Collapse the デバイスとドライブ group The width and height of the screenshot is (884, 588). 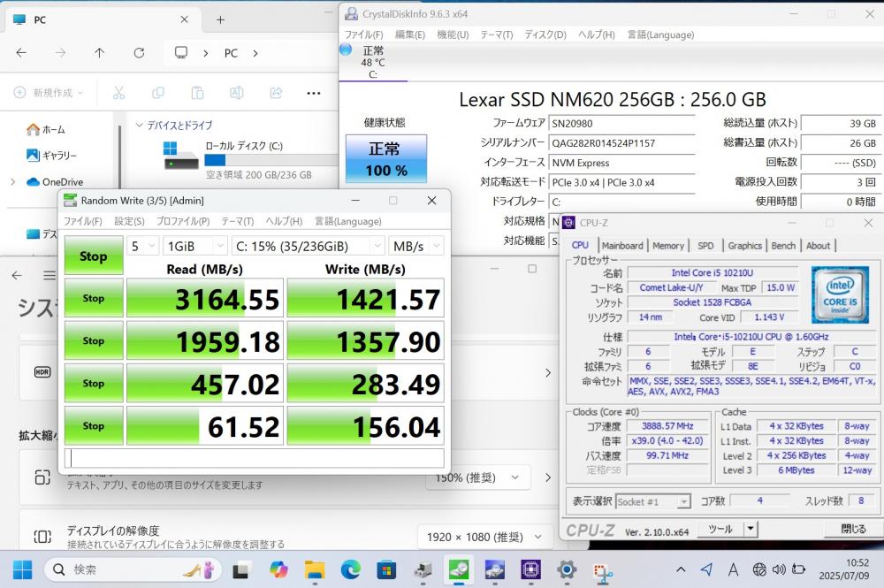click(x=140, y=126)
